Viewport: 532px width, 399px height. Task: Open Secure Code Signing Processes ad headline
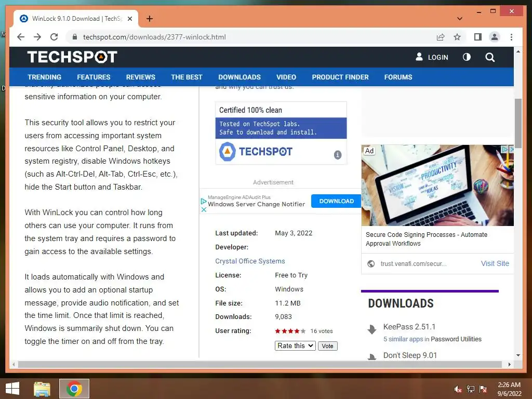(427, 239)
